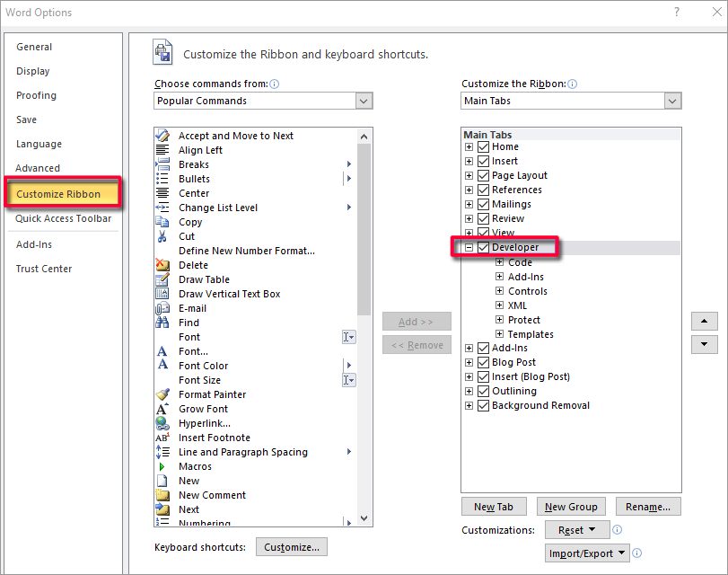This screenshot has height=575, width=728.
Task: Click the Insert Footnote icon
Action: click(162, 438)
